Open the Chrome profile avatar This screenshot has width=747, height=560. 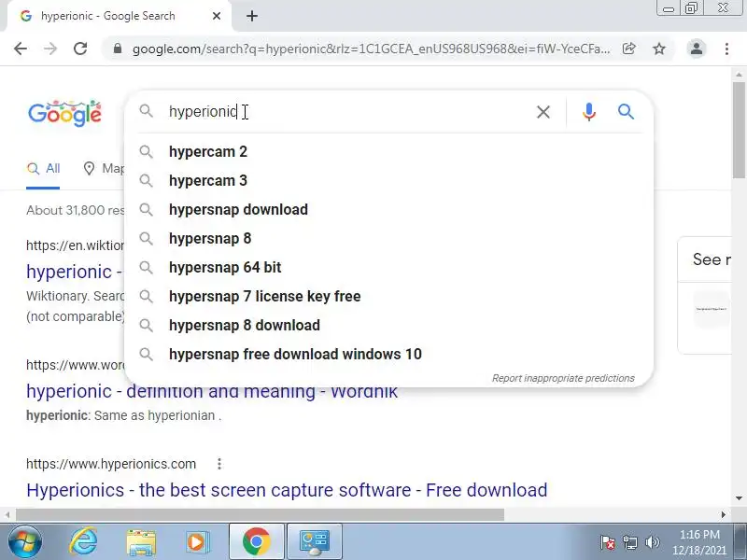696,49
